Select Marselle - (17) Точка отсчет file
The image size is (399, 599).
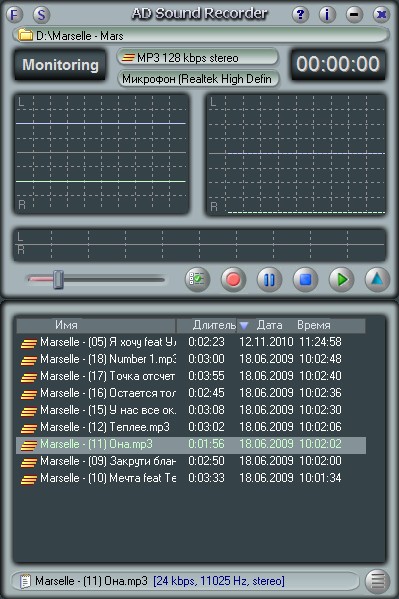click(191, 376)
